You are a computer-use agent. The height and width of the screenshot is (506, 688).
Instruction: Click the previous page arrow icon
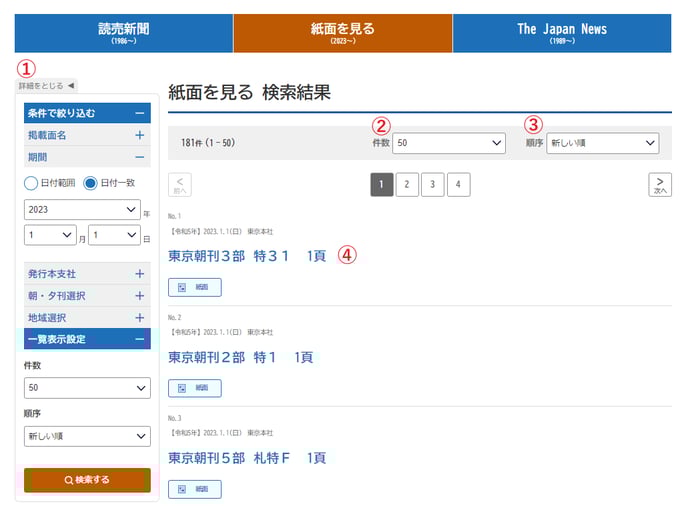pyautogui.click(x=181, y=184)
